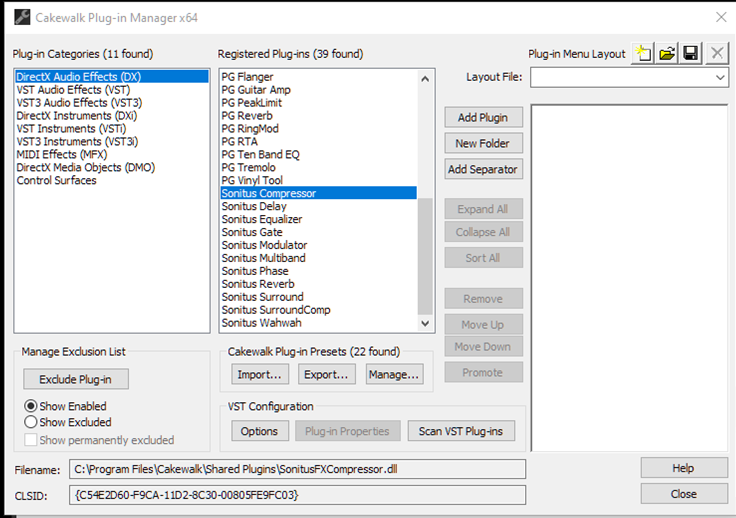
Task: Save the plug-in menu layout
Action: point(691,54)
